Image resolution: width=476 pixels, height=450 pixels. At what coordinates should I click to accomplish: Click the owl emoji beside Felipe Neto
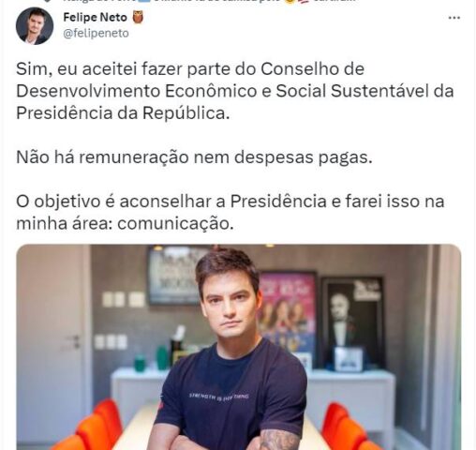tap(138, 17)
